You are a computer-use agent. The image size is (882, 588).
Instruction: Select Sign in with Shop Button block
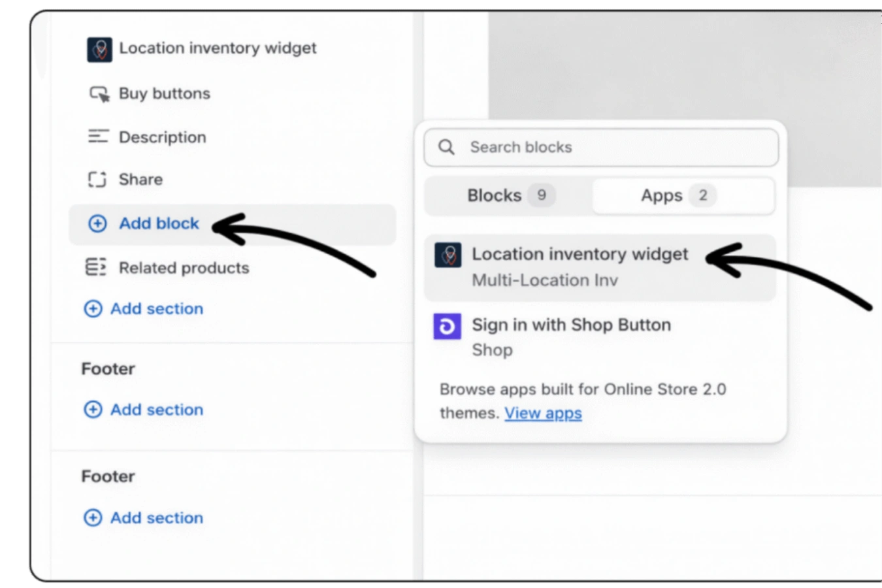571,325
